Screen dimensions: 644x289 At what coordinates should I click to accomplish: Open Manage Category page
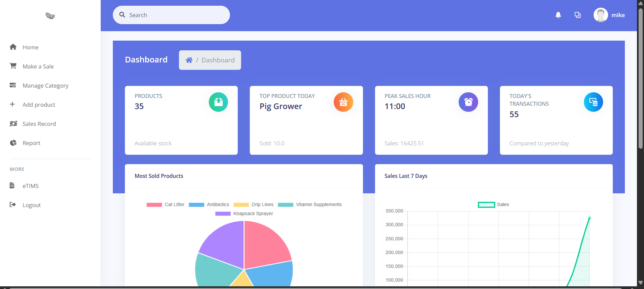pos(46,86)
